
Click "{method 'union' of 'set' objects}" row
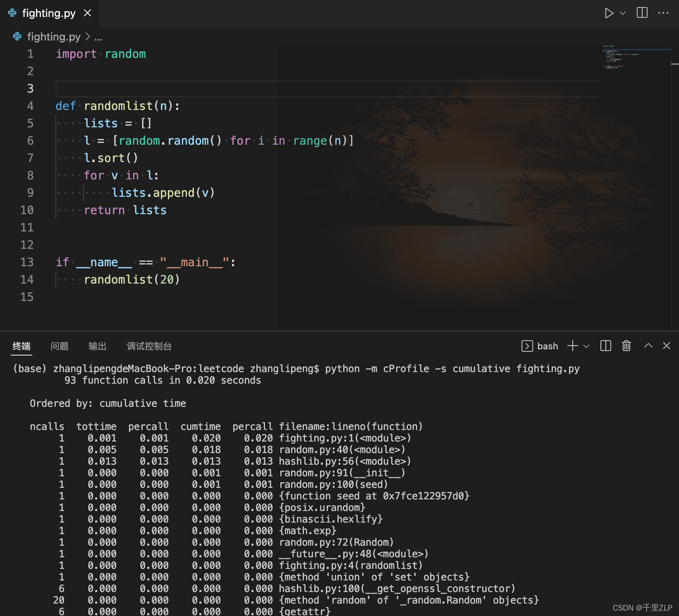click(375, 577)
